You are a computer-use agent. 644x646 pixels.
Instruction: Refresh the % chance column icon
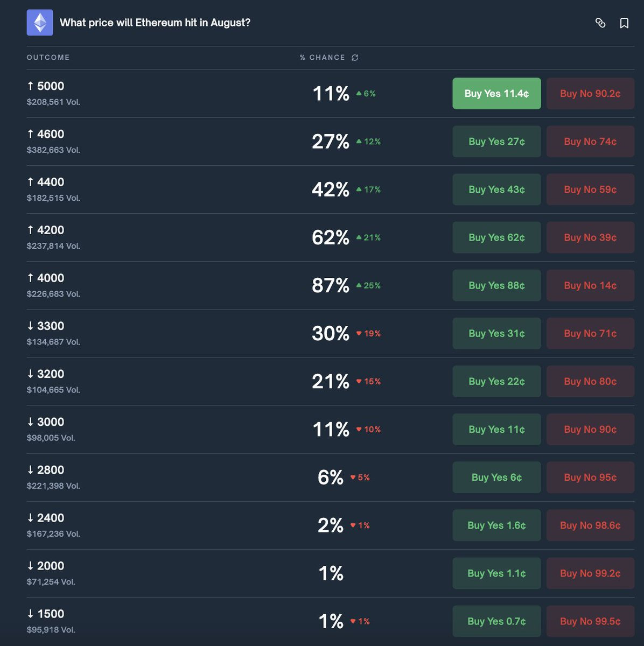pyautogui.click(x=355, y=58)
